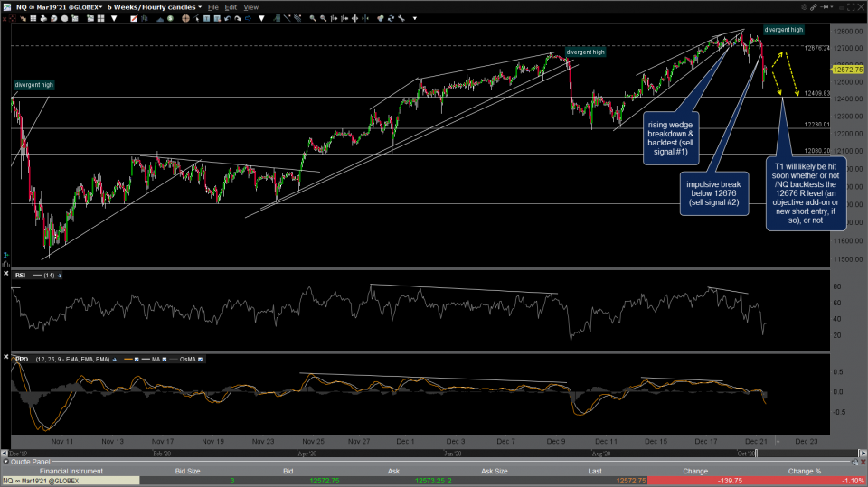The height and width of the screenshot is (487, 868).
Task: Toggle the OsMA histogram checkbox
Action: tap(200, 360)
